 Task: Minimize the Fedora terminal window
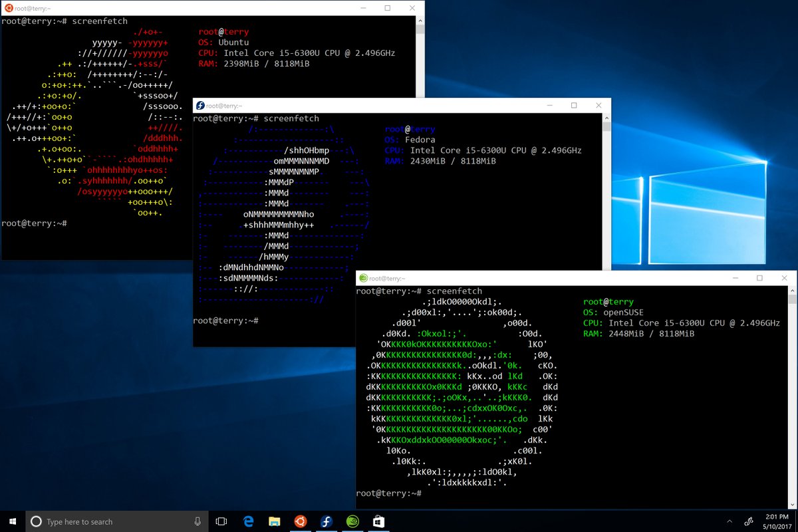point(549,105)
